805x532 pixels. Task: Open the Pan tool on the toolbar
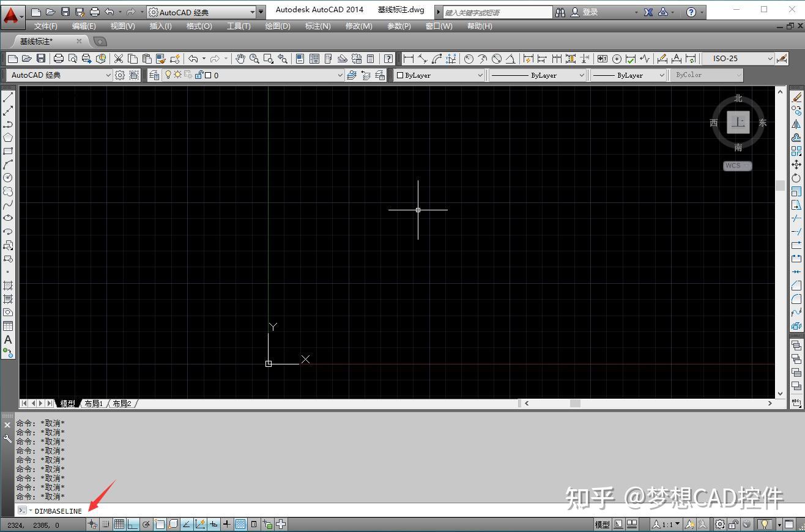pyautogui.click(x=241, y=59)
